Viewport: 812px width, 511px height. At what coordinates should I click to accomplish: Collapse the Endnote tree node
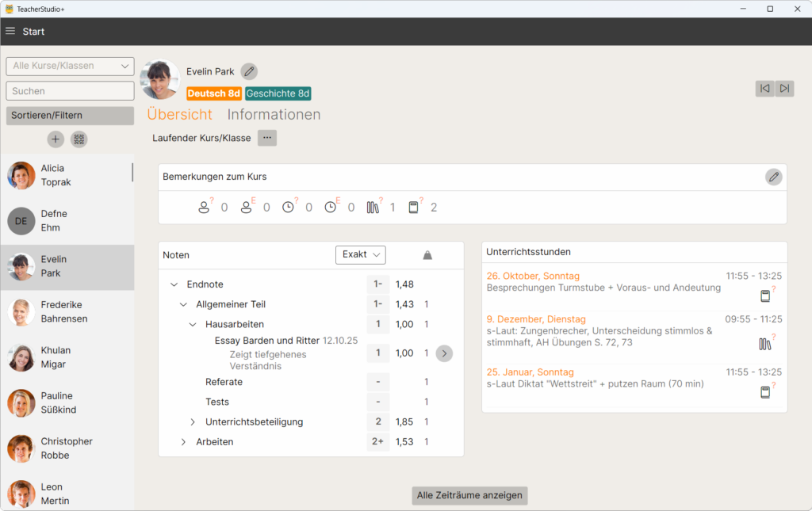click(x=174, y=284)
